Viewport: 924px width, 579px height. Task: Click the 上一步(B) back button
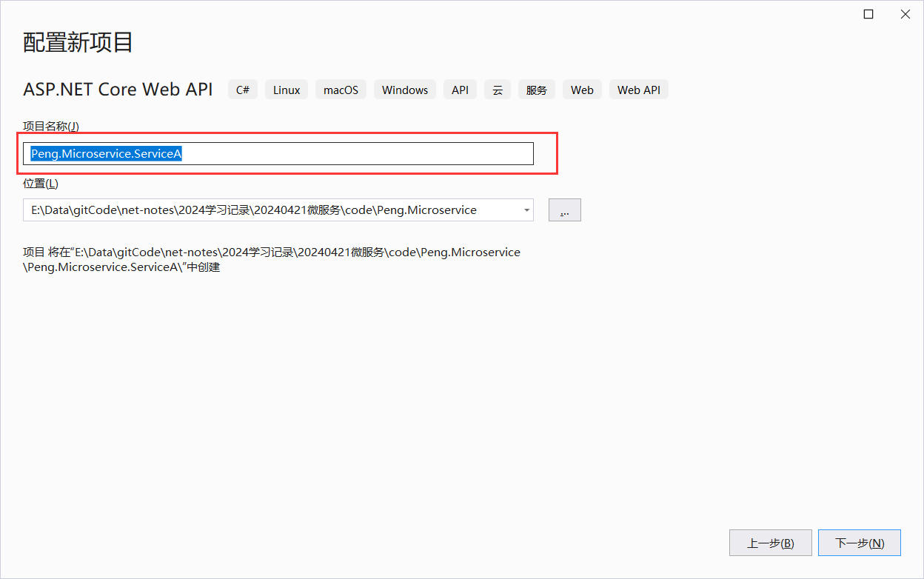click(770, 543)
